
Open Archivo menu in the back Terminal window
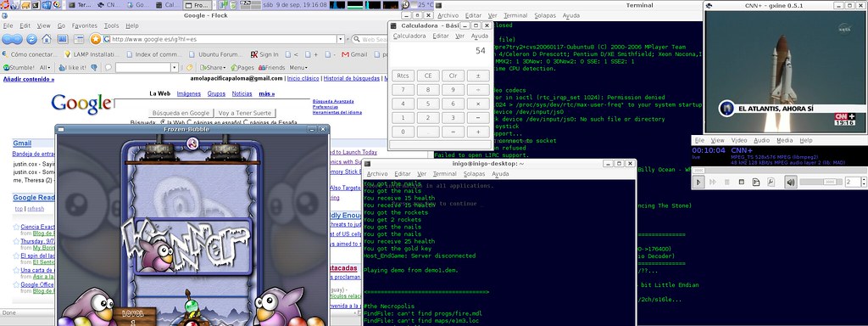click(x=448, y=15)
